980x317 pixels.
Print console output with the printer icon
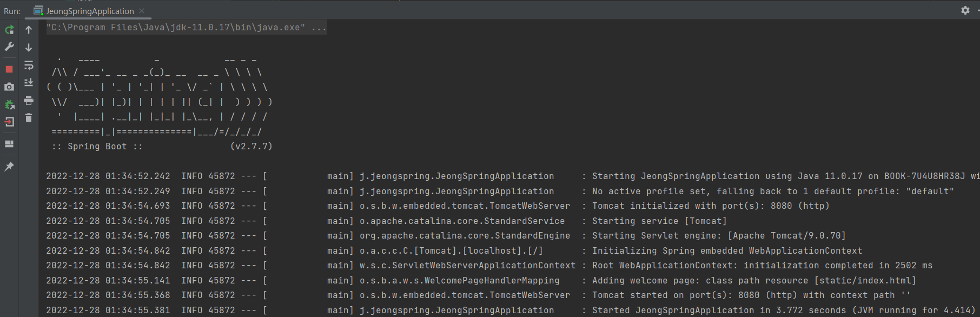click(x=29, y=101)
